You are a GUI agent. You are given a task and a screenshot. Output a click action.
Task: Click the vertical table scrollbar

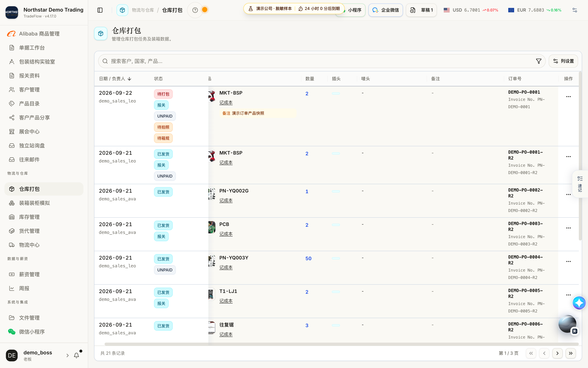(580, 156)
